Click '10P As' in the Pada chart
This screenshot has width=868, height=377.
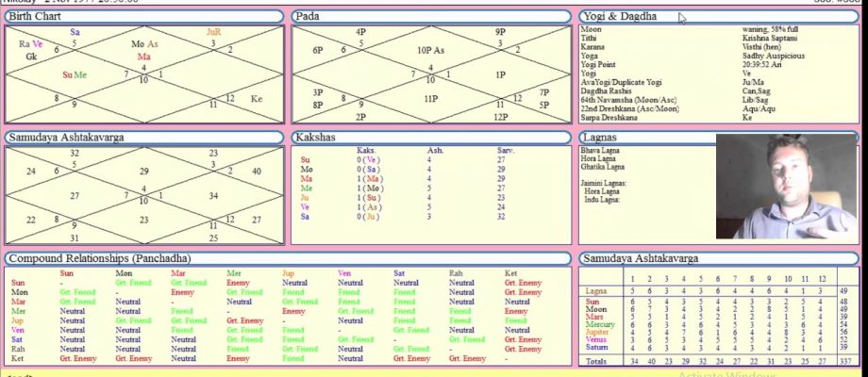[430, 50]
